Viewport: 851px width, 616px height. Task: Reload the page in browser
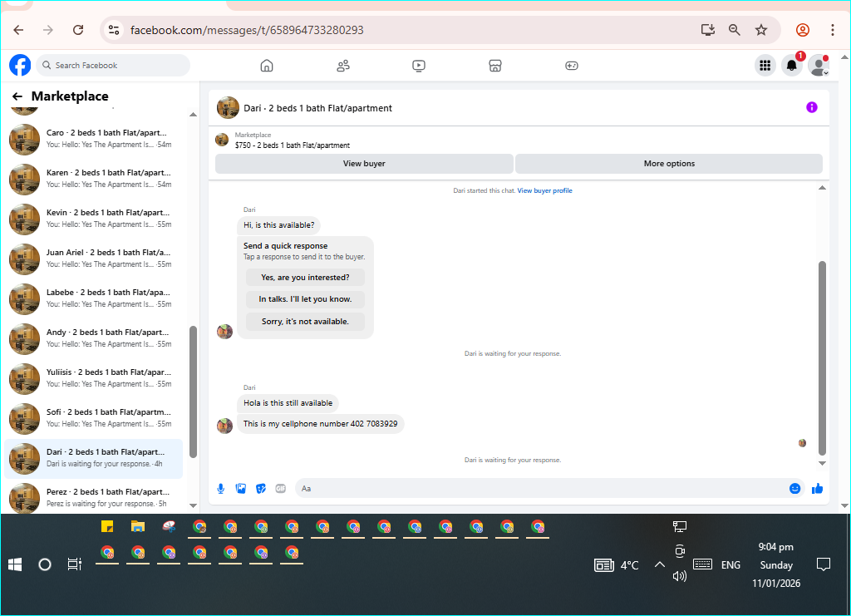tap(78, 30)
